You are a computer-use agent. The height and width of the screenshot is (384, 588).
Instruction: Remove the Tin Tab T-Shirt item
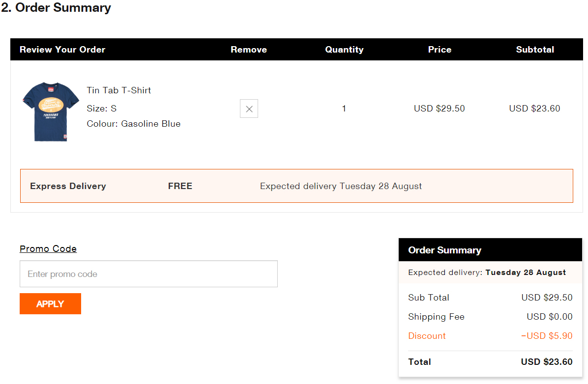click(x=249, y=109)
